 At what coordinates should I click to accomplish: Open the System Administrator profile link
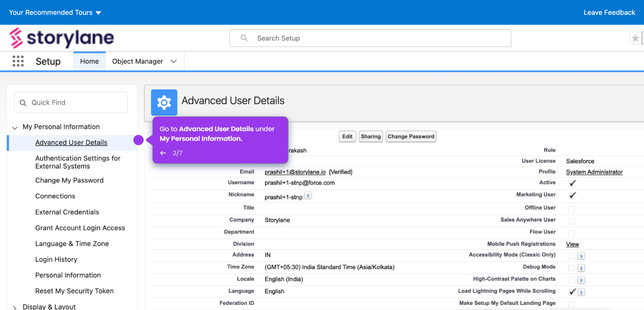click(594, 172)
